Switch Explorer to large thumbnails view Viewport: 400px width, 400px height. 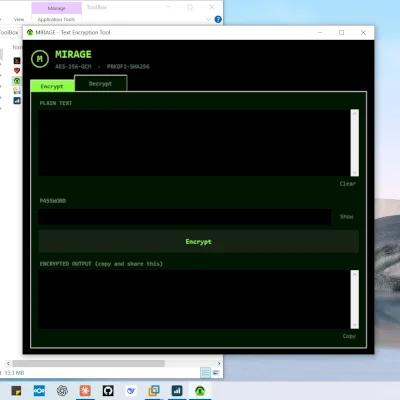(216, 373)
